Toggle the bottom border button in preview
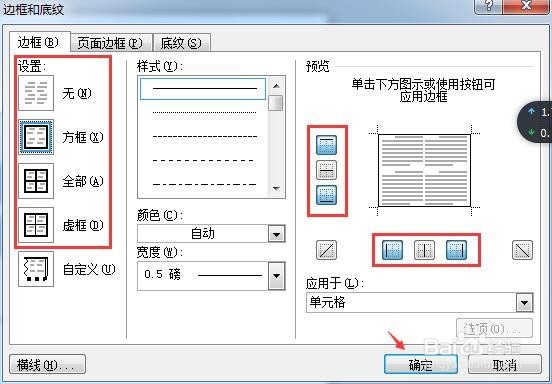Image resolution: width=552 pixels, height=384 pixels. (326, 195)
